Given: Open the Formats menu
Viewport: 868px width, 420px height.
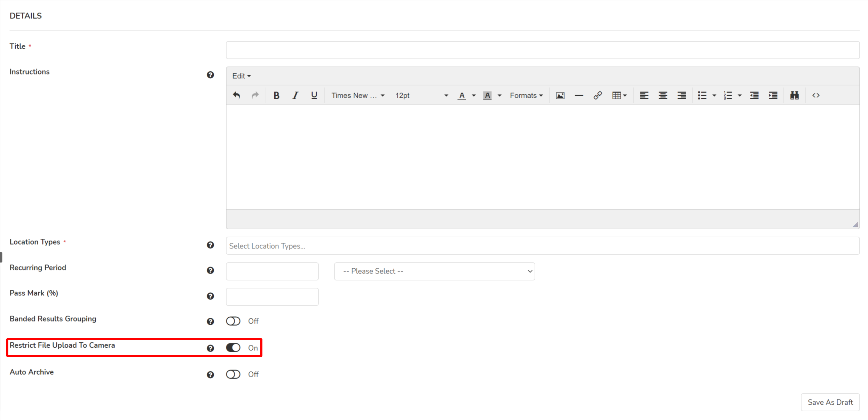Looking at the screenshot, I should (x=526, y=95).
